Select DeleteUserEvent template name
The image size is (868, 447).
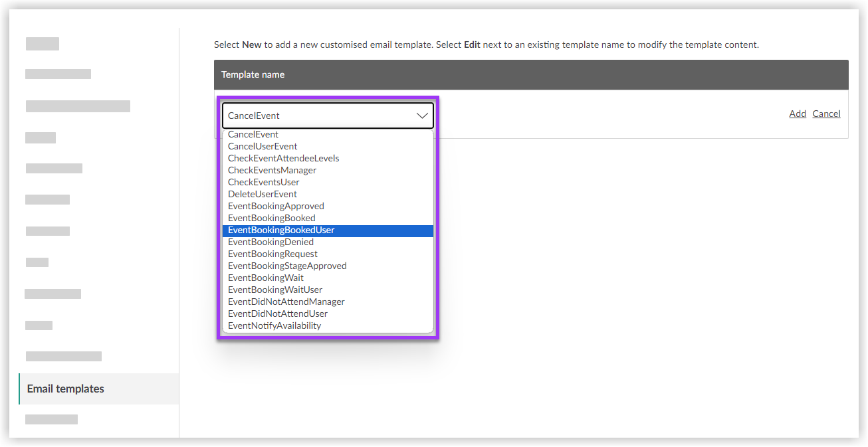click(263, 195)
